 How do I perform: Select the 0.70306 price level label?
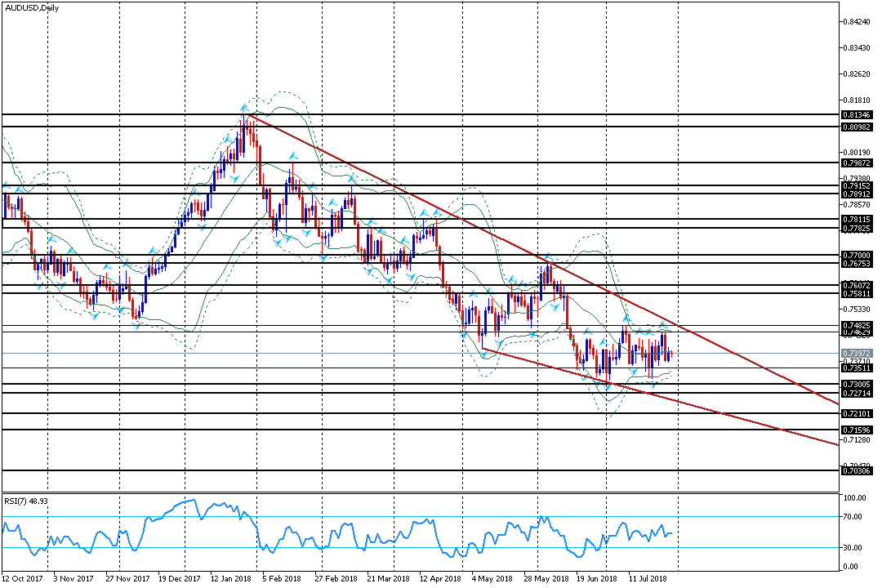point(857,471)
